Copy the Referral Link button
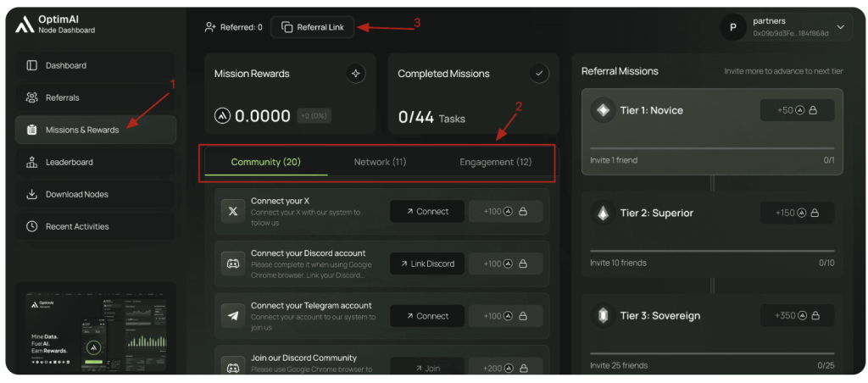The width and height of the screenshot is (868, 383). (312, 27)
